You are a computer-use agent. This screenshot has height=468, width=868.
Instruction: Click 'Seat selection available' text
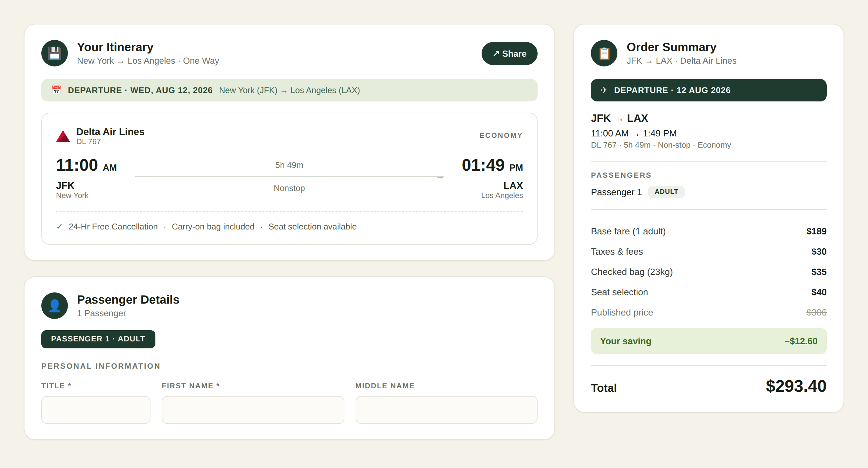[x=313, y=227]
